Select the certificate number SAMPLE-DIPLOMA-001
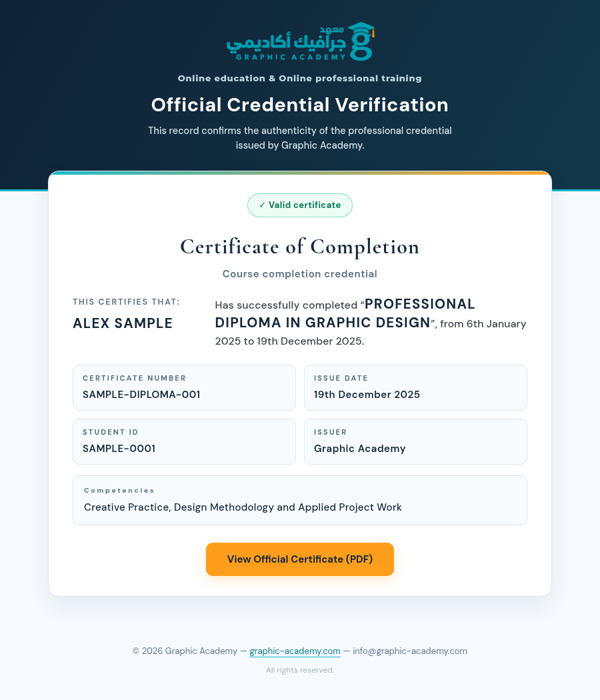The height and width of the screenshot is (700, 600). click(141, 395)
